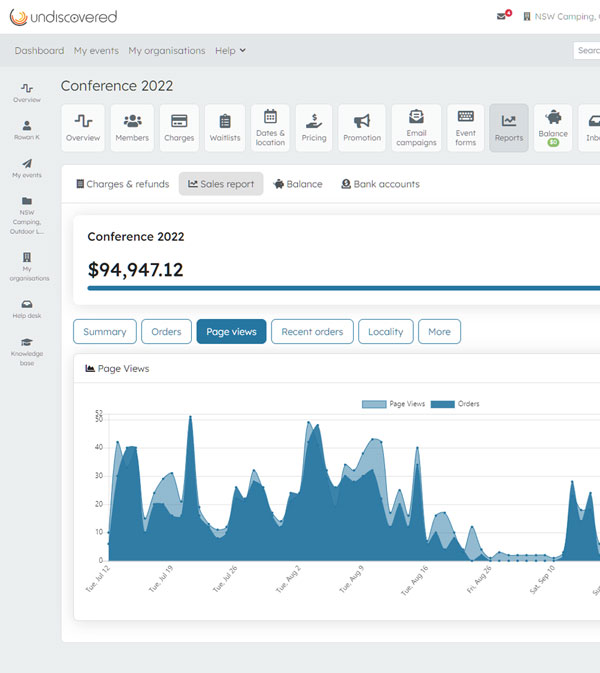This screenshot has width=600, height=673.
Task: Open the NSW Camping organisation menu
Action: click(x=561, y=17)
